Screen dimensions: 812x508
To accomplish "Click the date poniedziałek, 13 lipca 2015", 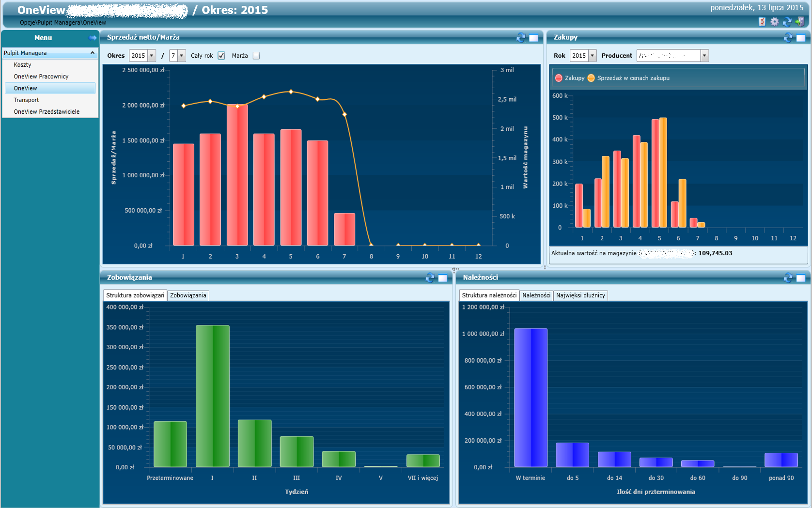I will 757,8.
